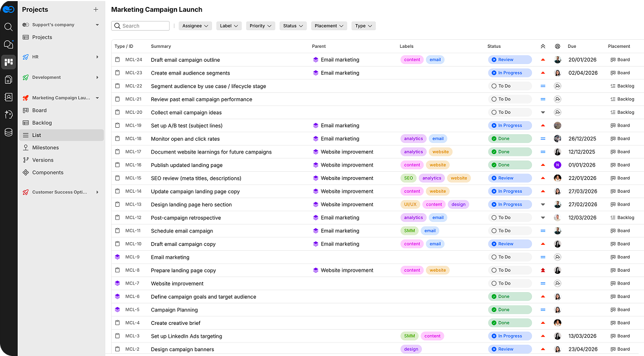
Task: Open the Backlog view in sidebar
Action: tap(61, 123)
